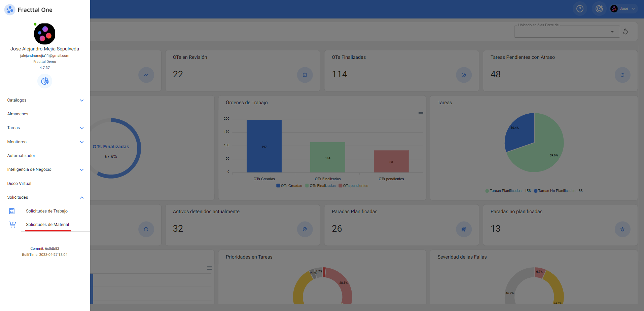Open the Almacenes menu item
Screen dimensions: 644x311
[x=18, y=114]
